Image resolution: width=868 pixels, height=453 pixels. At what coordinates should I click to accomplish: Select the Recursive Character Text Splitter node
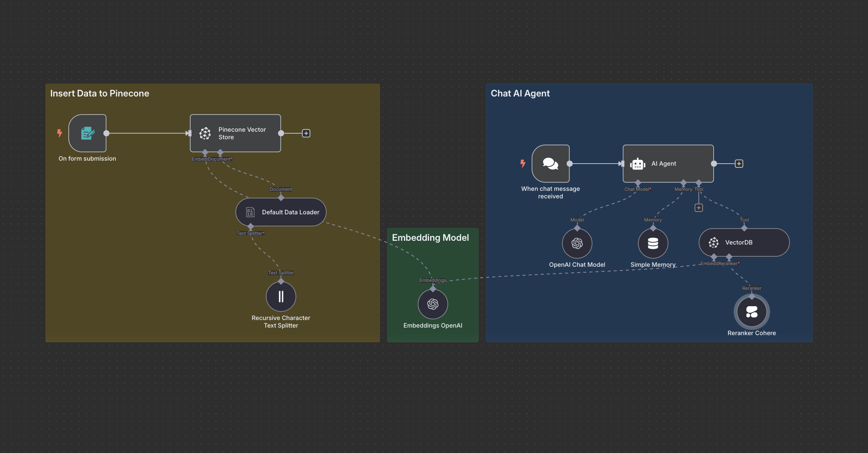[x=281, y=297]
